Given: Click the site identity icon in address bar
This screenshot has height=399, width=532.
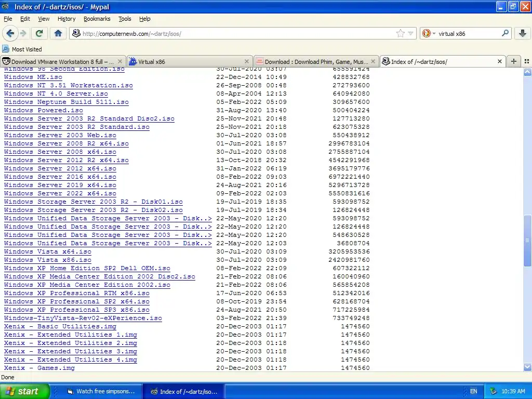Looking at the screenshot, I should [76, 33].
